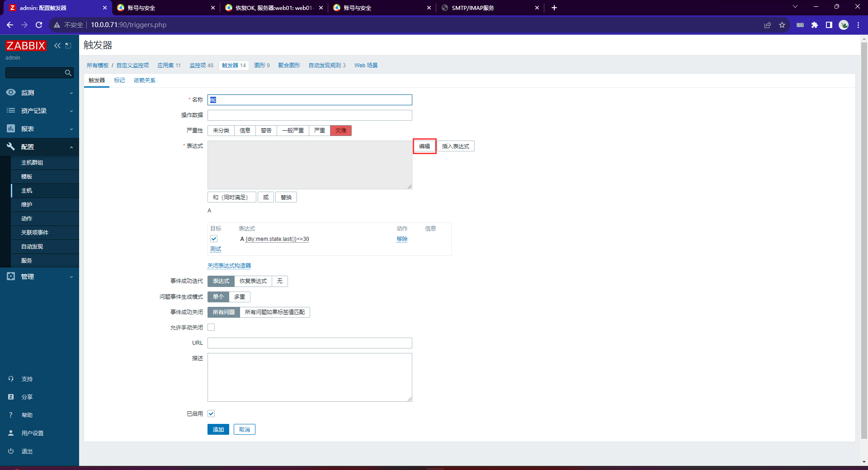
Task: Expand the 资产记录 menu chevron
Action: click(71, 111)
